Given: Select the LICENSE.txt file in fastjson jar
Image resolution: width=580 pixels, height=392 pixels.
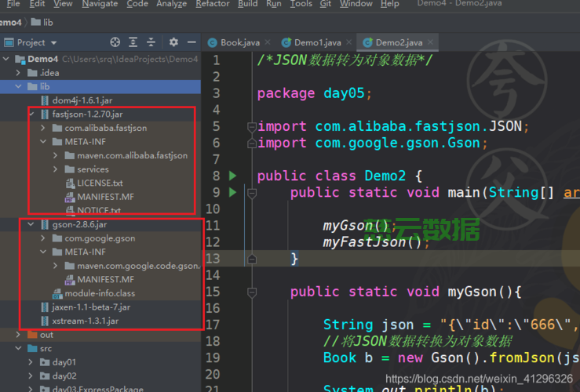Looking at the screenshot, I should click(100, 183).
